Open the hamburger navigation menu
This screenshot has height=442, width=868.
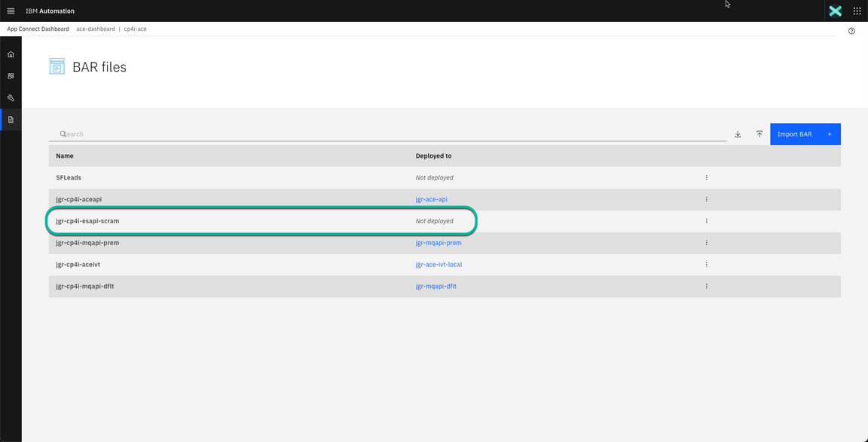coord(11,11)
